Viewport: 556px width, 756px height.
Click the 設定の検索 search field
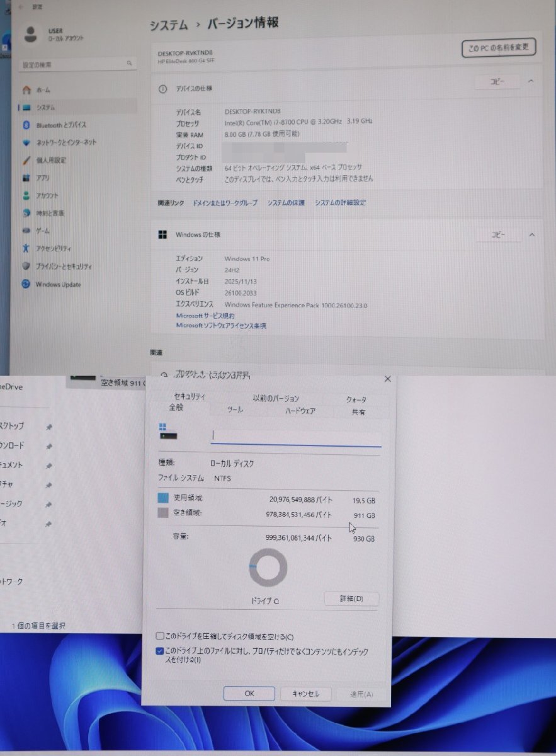79,64
